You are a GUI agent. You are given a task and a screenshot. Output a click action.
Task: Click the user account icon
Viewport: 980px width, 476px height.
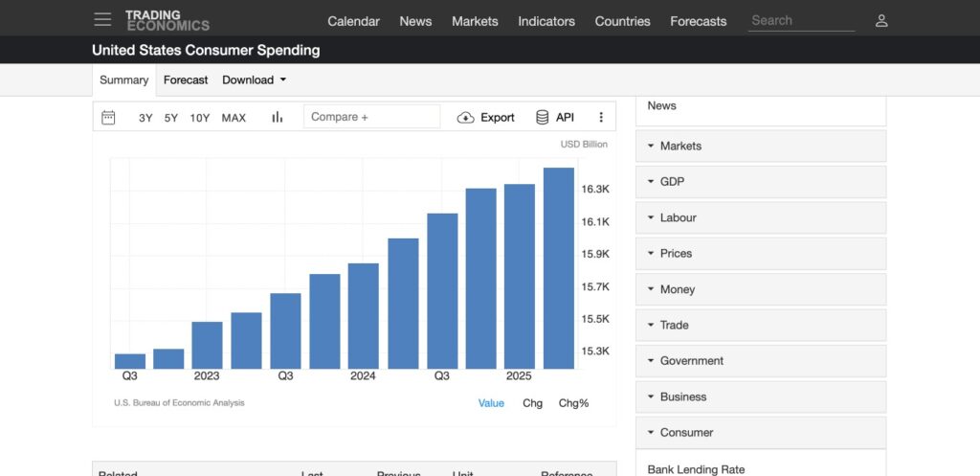pyautogui.click(x=881, y=20)
